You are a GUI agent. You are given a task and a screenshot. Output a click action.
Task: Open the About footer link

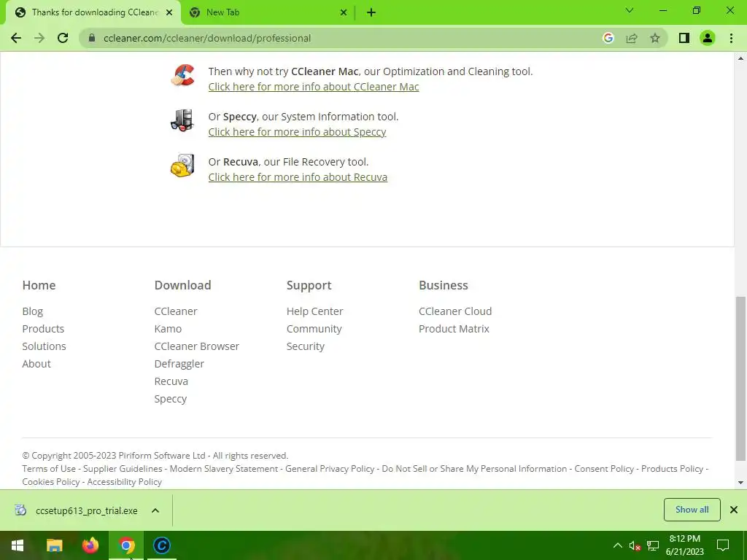[x=36, y=364]
